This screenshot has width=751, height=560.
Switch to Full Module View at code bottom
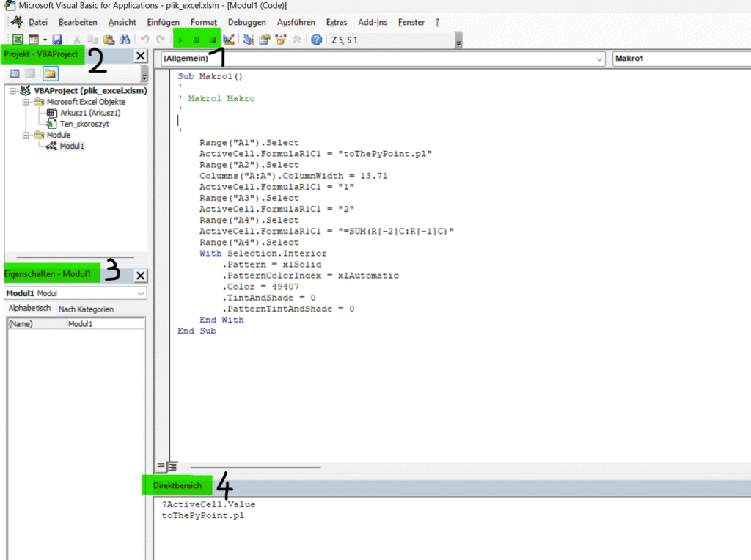pos(172,465)
